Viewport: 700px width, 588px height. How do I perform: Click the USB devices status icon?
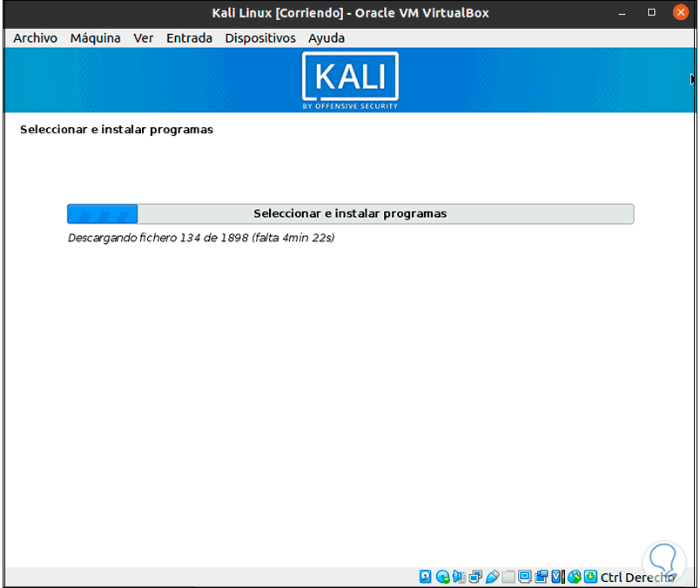[492, 577]
